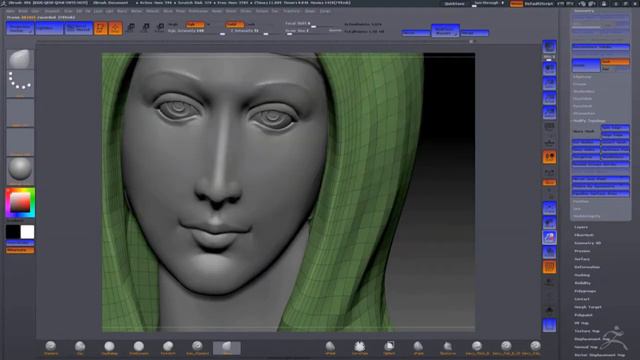This screenshot has width=640, height=360.
Task: Click Frame icon in right shelf
Action: [x=549, y=208]
